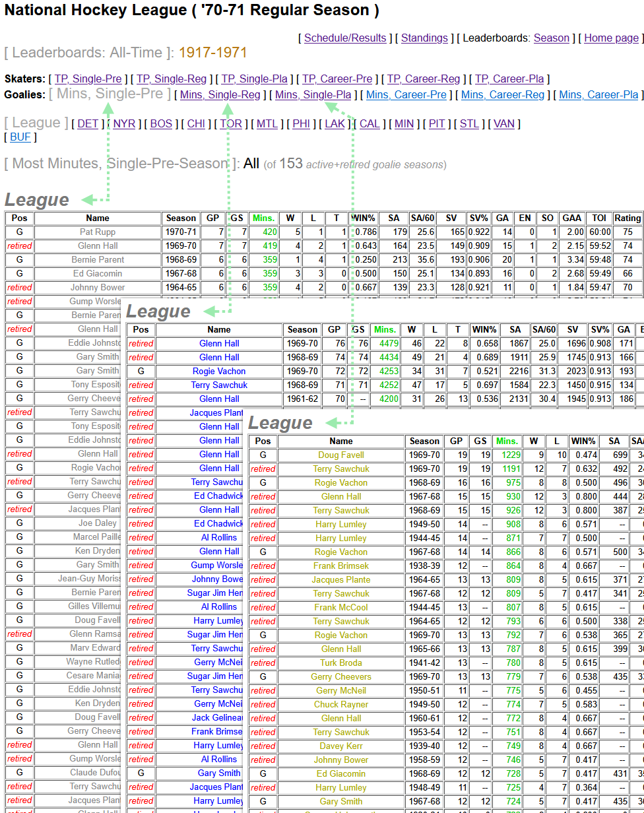Viewport: 644px width, 813px height.
Task: Click the '1917-1971' all-time range text
Action: (213, 53)
